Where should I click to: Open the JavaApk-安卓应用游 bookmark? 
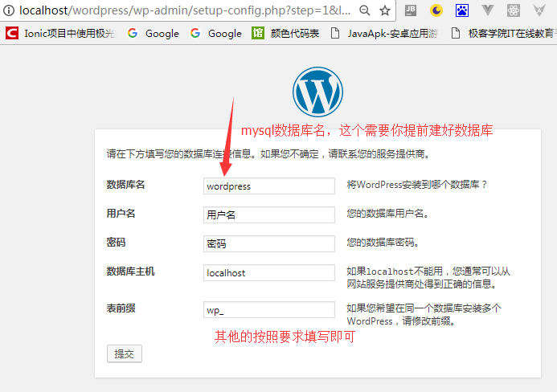point(384,34)
